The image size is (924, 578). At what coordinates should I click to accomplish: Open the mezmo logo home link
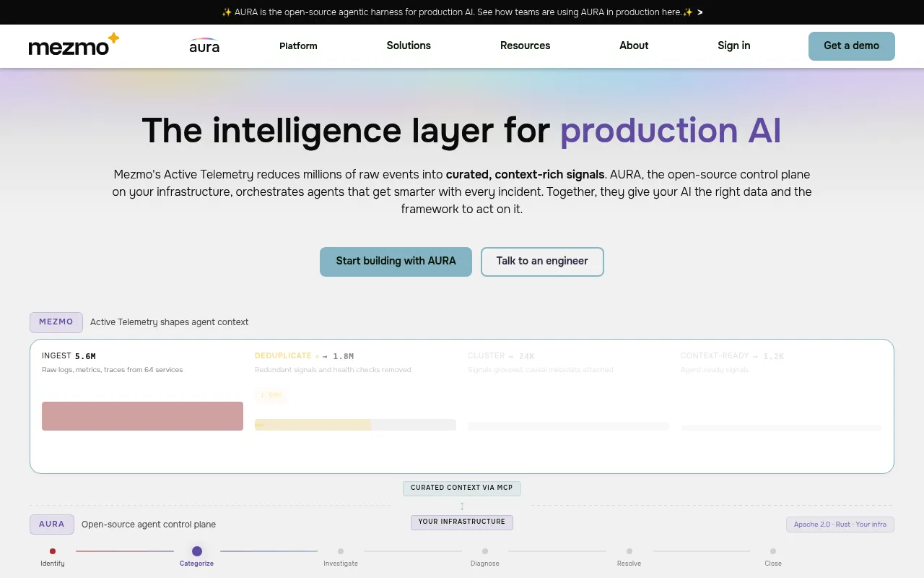[74, 45]
